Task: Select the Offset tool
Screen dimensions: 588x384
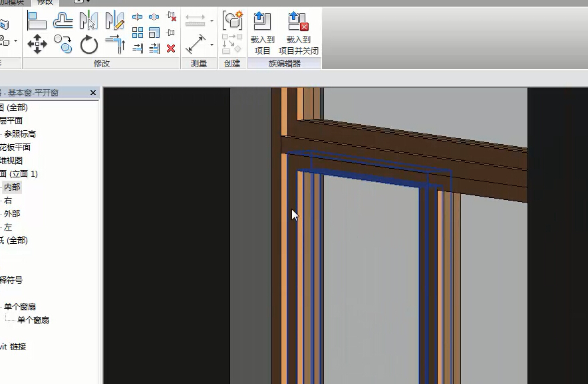Action: tap(63, 21)
